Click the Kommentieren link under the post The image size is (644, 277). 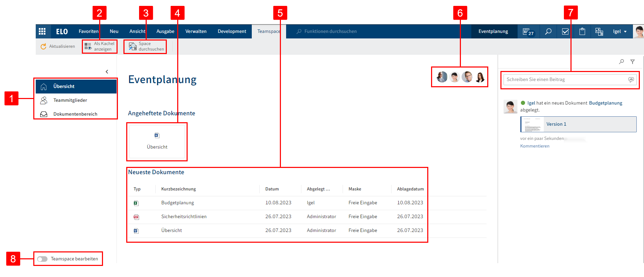tap(534, 146)
